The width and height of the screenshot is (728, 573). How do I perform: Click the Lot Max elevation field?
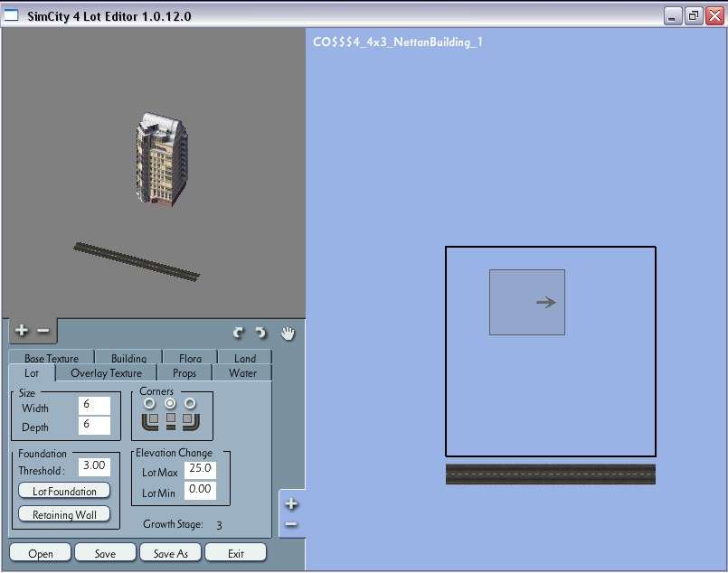point(200,470)
